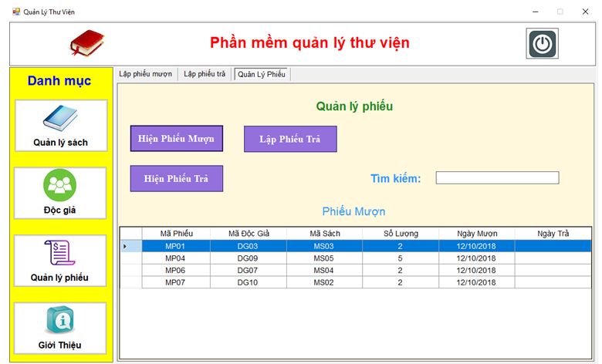Select the Quản Lý Phiếu tab

262,74
